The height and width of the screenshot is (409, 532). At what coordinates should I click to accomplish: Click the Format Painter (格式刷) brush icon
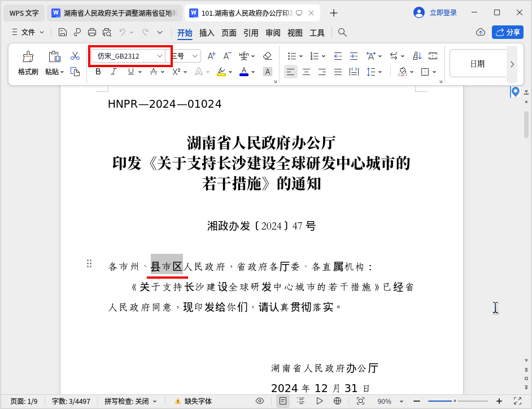coord(28,56)
